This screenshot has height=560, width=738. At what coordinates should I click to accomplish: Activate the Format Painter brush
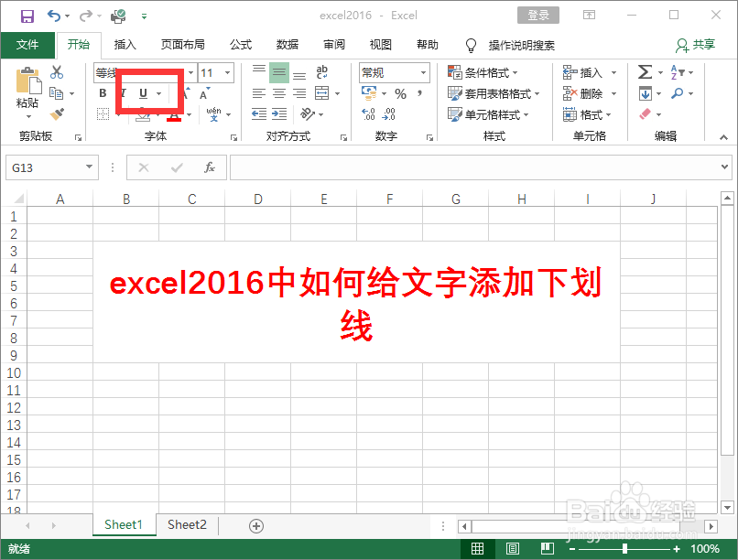click(x=57, y=114)
